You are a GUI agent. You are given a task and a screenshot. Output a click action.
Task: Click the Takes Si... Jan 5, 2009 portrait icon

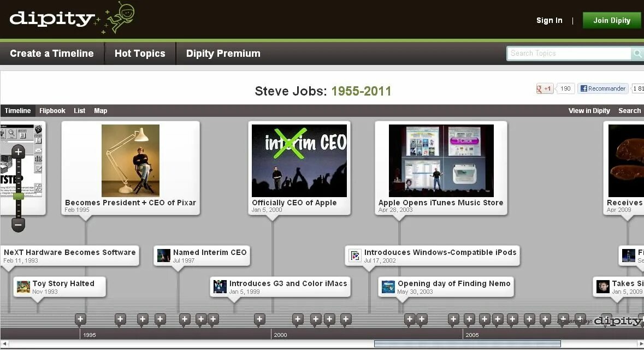pyautogui.click(x=603, y=287)
